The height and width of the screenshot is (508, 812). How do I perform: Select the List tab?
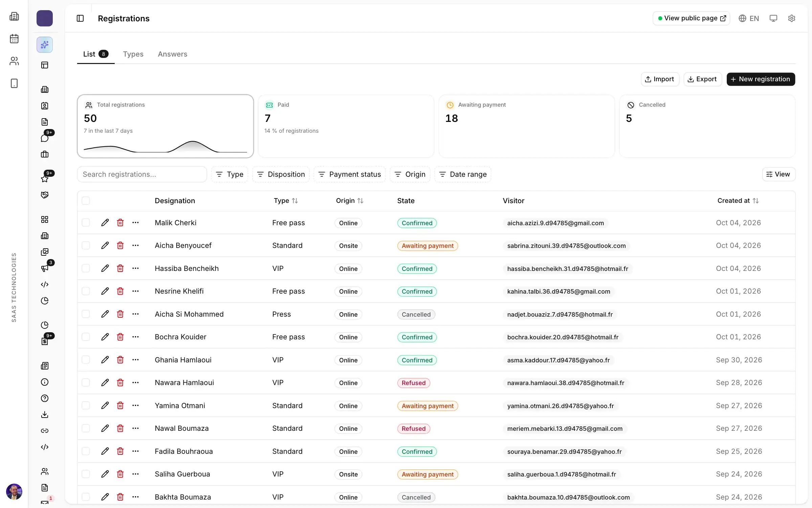pos(96,54)
